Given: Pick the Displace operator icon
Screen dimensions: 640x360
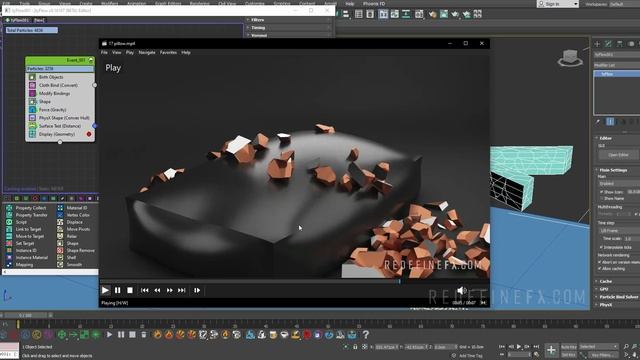Looking at the screenshot, I should click(60, 222).
